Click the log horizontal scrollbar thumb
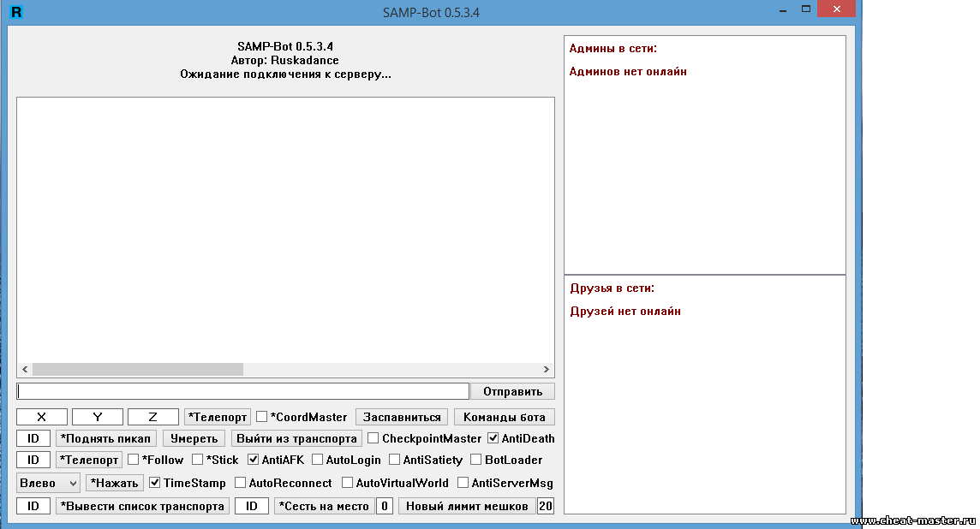 [x=138, y=369]
